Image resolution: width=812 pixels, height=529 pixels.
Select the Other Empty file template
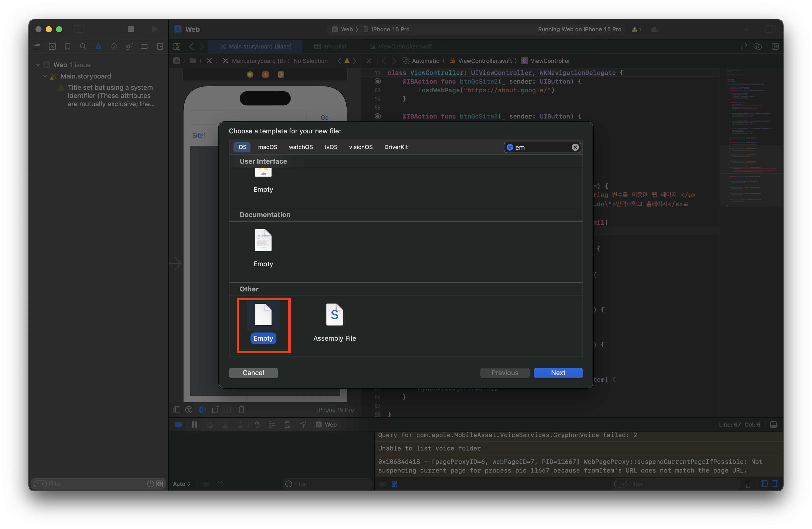coord(263,323)
